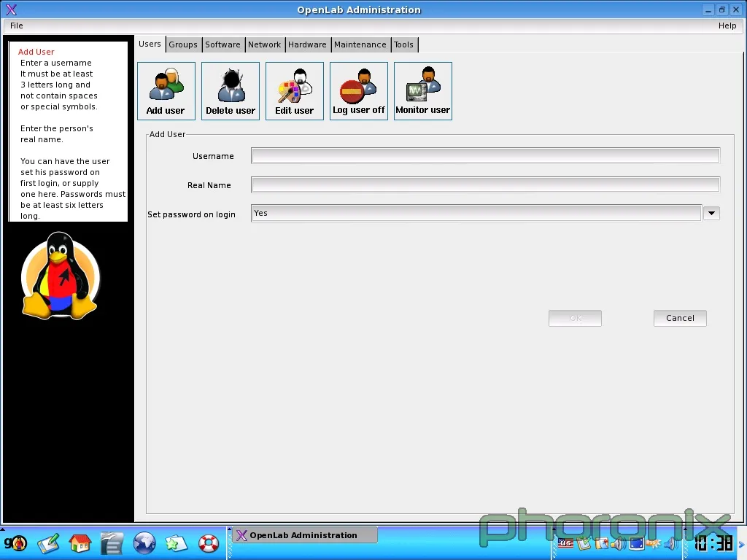
Task: Click the blue speaker tray icon
Action: 671,542
